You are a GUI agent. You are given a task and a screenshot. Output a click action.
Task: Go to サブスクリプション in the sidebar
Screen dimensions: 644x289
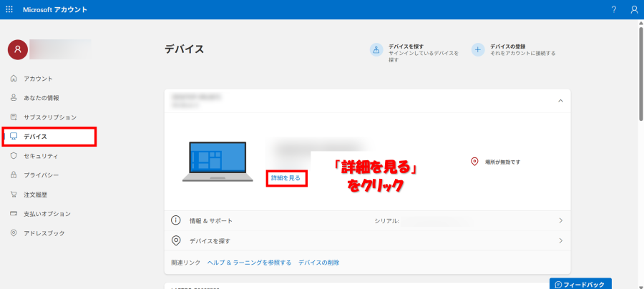click(x=49, y=117)
